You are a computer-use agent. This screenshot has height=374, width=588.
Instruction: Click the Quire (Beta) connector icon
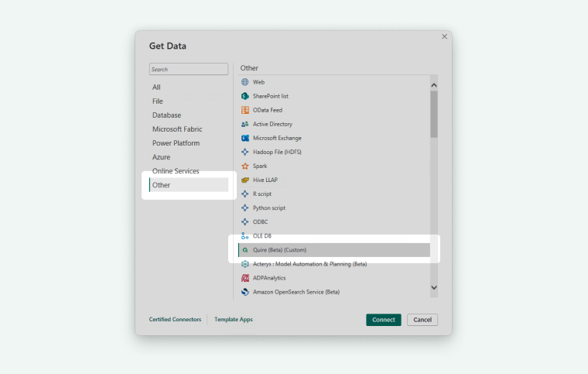[x=245, y=250]
